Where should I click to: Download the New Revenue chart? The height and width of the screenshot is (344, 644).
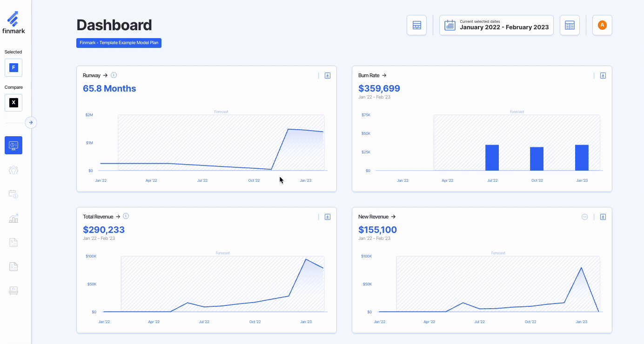click(x=603, y=217)
